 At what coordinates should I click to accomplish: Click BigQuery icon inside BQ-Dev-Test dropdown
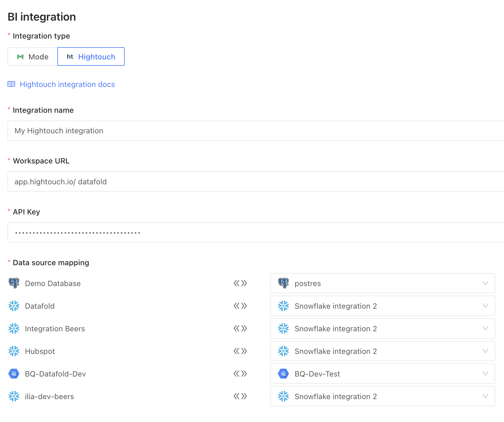pyautogui.click(x=283, y=374)
